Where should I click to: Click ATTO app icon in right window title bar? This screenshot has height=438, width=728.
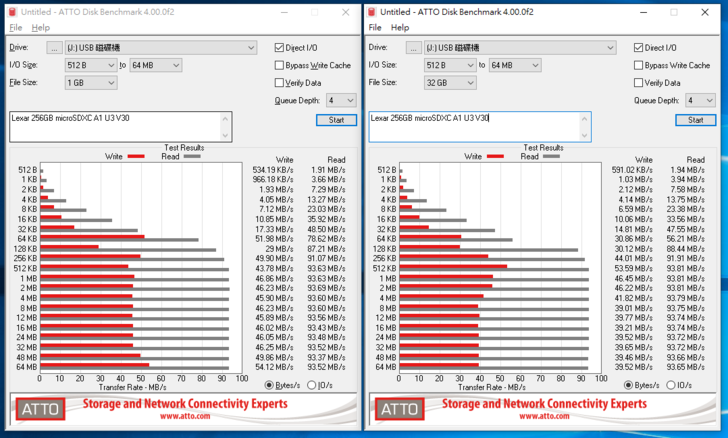(372, 12)
